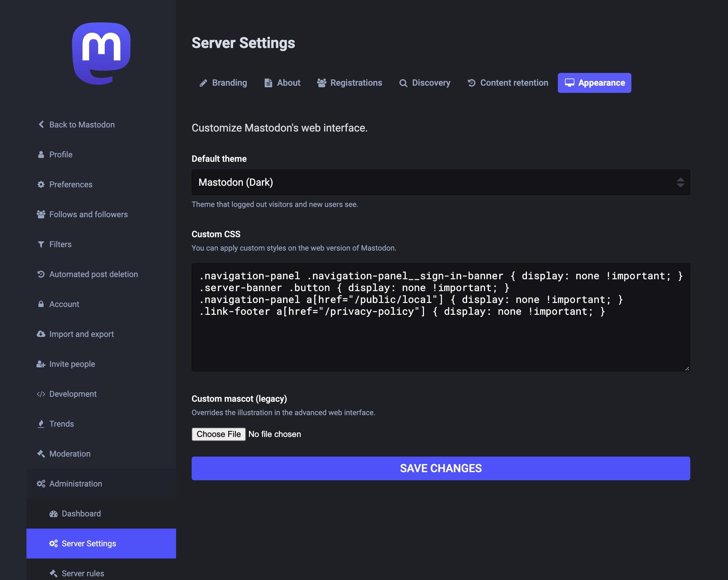This screenshot has height=580, width=728.
Task: Click the Content retention history icon
Action: click(472, 83)
